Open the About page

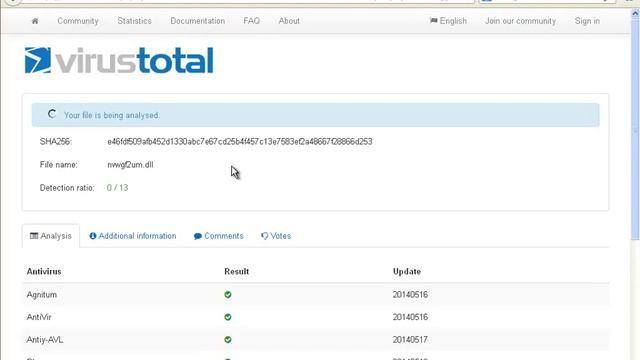tap(289, 21)
